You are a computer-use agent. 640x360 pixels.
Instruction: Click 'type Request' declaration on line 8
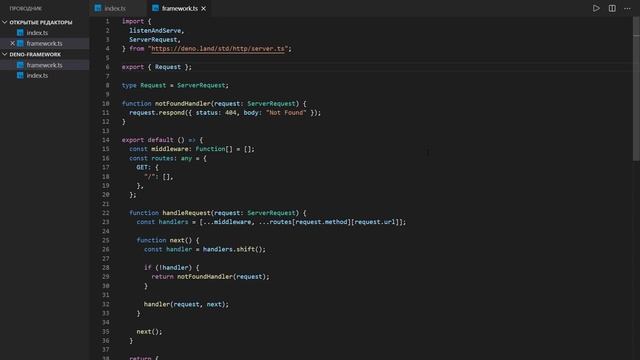[x=144, y=85]
